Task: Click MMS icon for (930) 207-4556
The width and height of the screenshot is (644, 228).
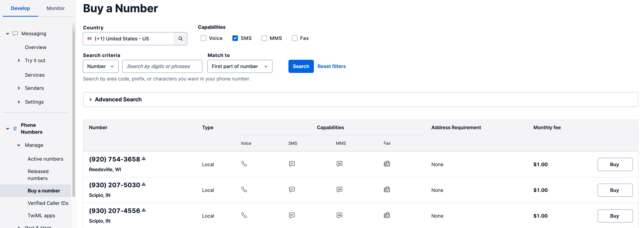Action: point(339,215)
